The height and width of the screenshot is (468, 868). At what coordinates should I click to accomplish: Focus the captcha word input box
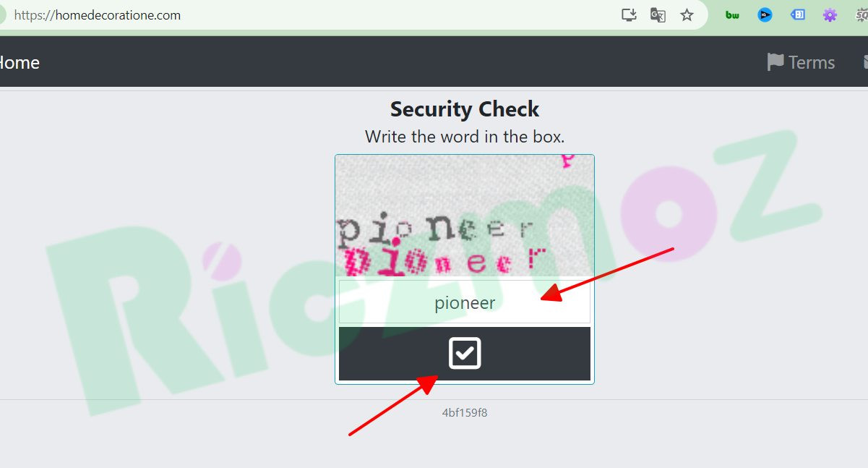pyautogui.click(x=465, y=302)
